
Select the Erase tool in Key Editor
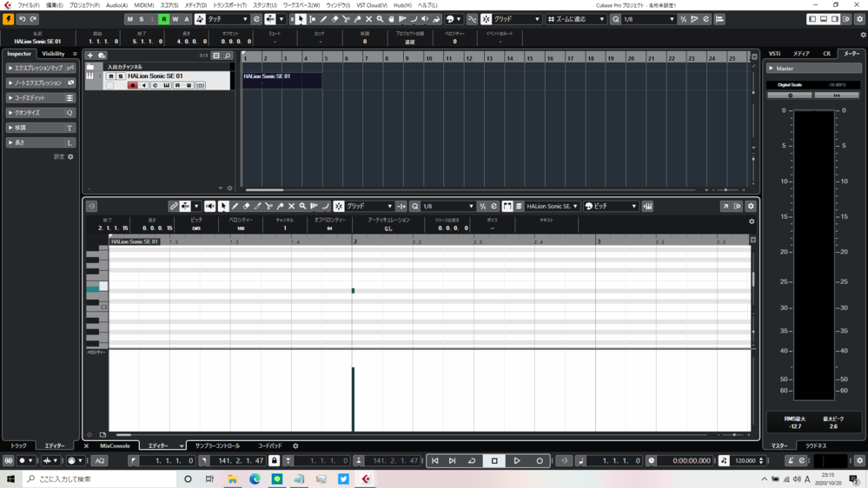pos(247,207)
